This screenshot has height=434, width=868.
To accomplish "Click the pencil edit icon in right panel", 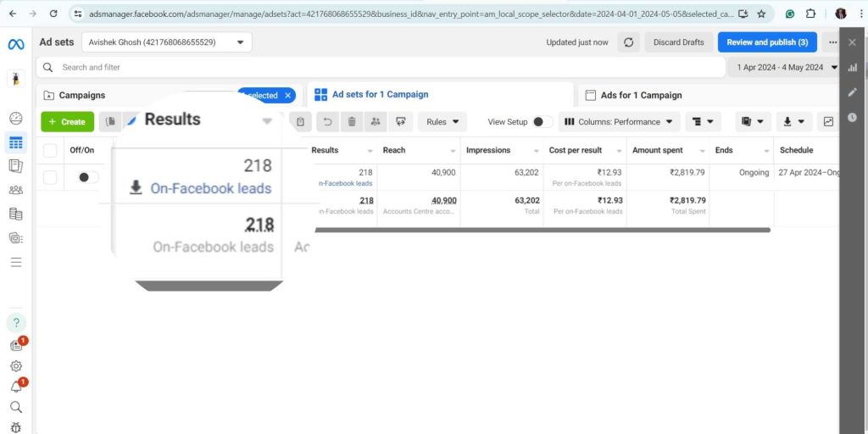I will (x=853, y=92).
